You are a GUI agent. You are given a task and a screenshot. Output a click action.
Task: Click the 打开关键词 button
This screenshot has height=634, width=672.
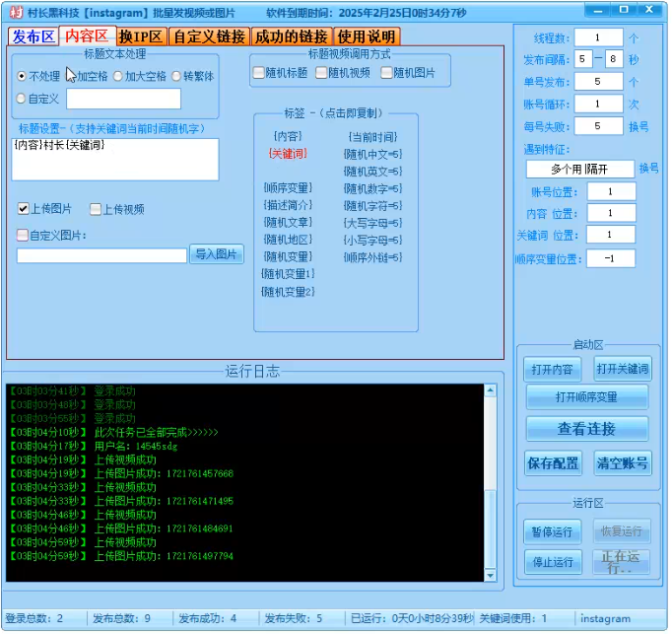[623, 369]
